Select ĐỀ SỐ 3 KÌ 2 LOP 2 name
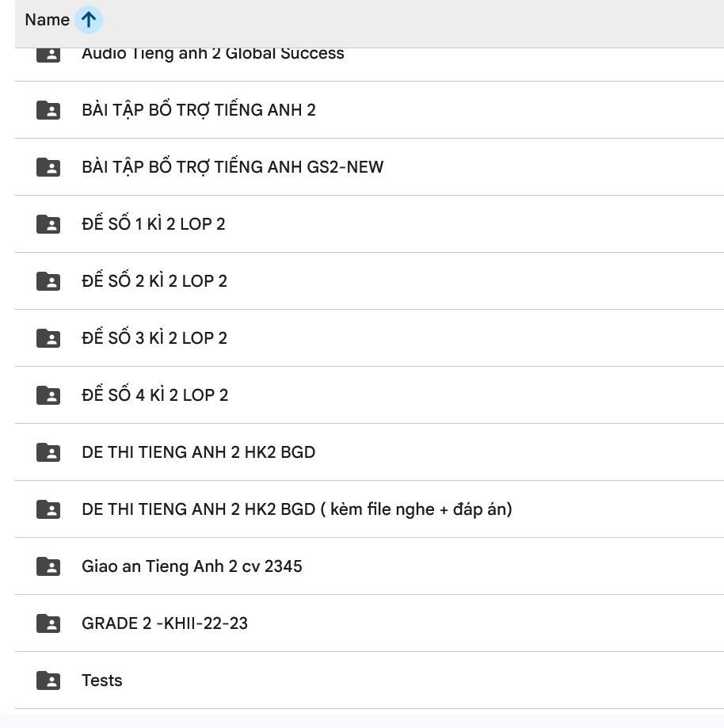The image size is (724, 728). [154, 338]
